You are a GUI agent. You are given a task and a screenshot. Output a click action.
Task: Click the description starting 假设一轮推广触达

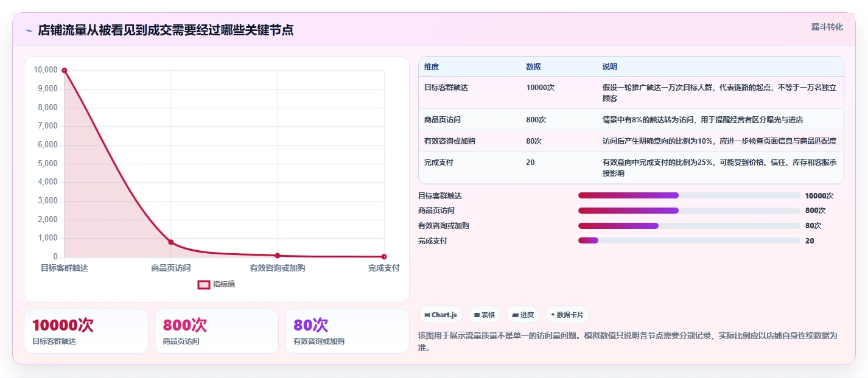[719, 93]
